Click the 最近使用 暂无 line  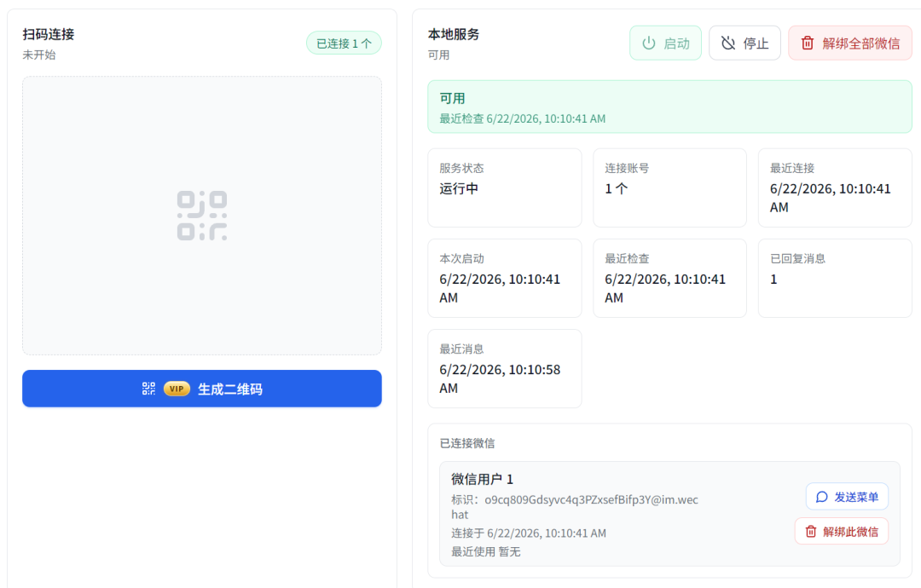486,551
